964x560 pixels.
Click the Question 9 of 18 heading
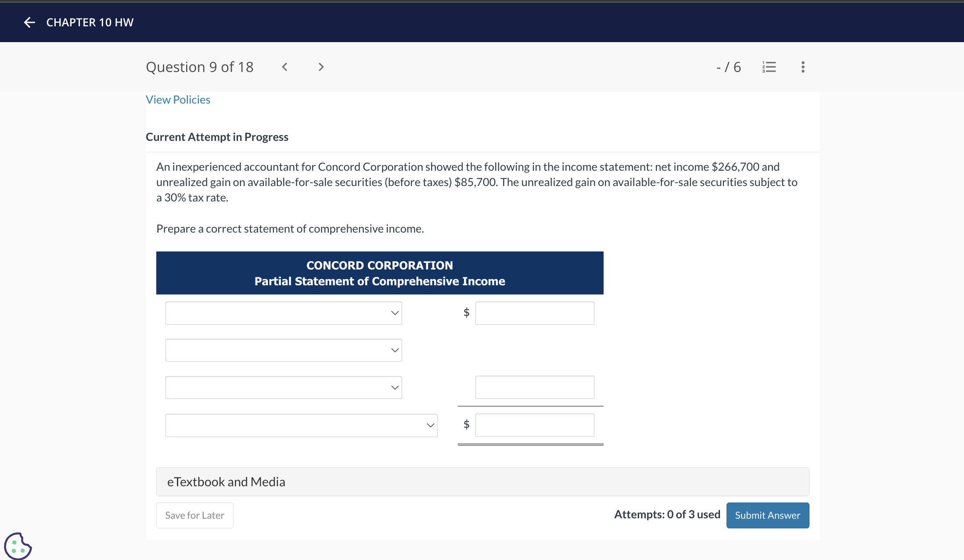tap(200, 67)
